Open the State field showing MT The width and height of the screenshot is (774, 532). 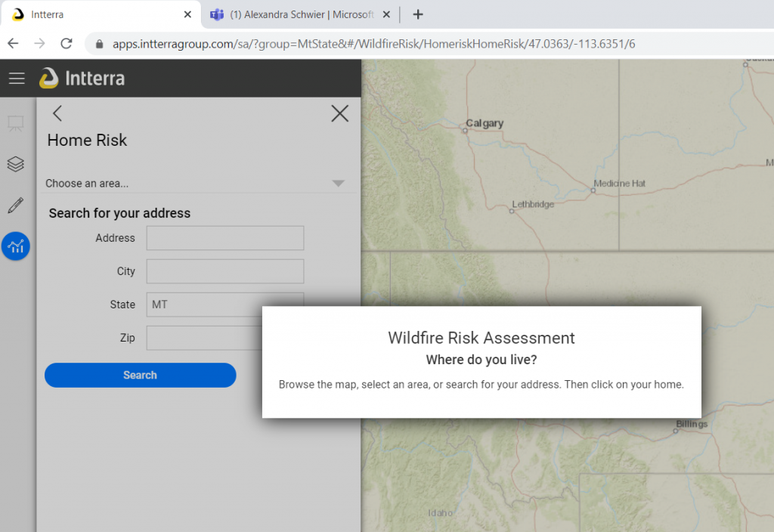pyautogui.click(x=224, y=305)
